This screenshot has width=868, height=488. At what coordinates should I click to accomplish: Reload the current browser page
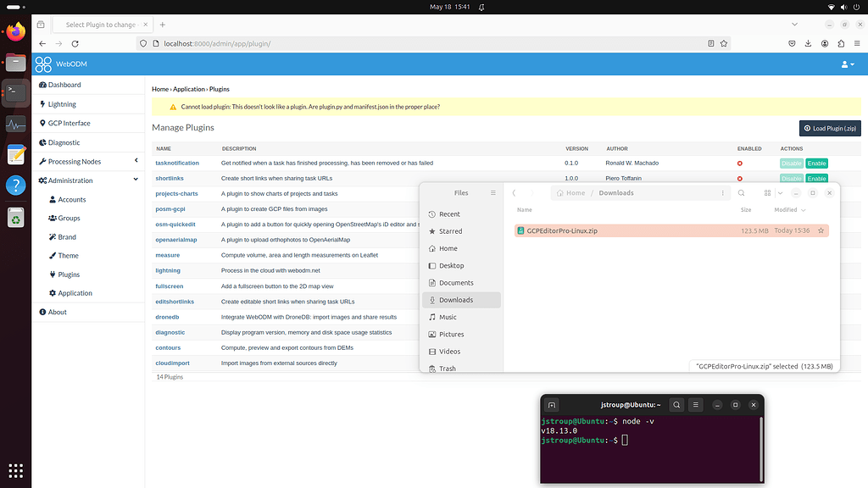pyautogui.click(x=75, y=43)
